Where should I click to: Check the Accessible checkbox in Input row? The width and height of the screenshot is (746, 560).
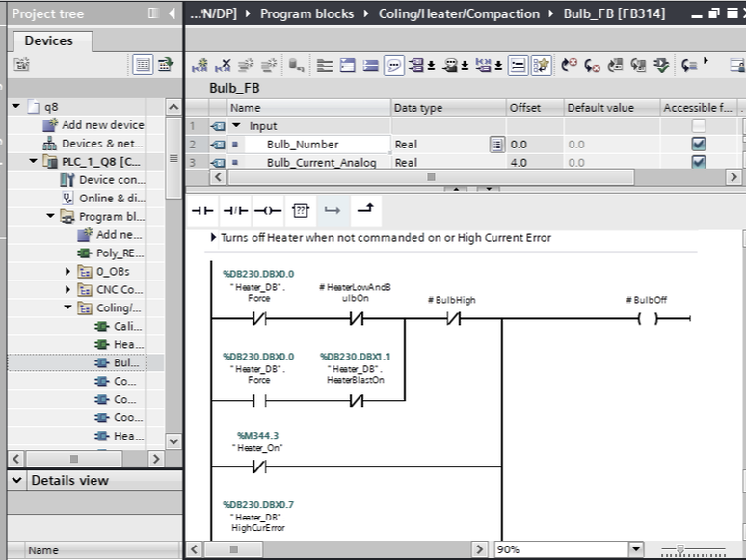[x=699, y=126]
